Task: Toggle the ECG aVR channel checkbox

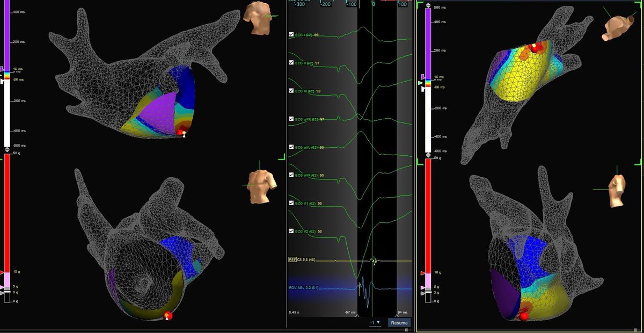Action: (x=291, y=119)
